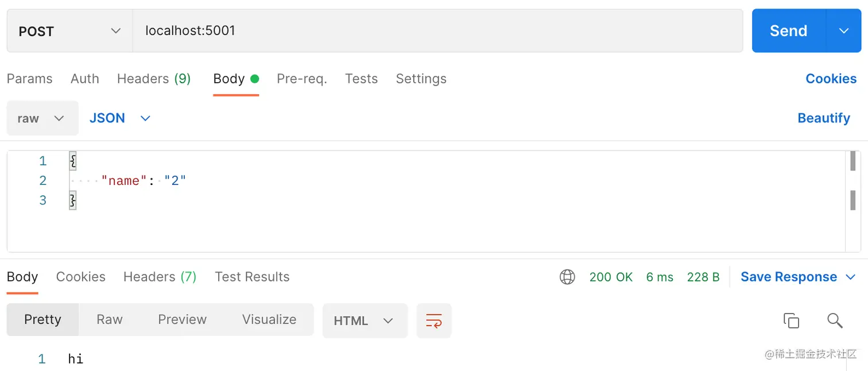Click the globe network icon
This screenshot has height=371, width=868.
click(x=567, y=277)
